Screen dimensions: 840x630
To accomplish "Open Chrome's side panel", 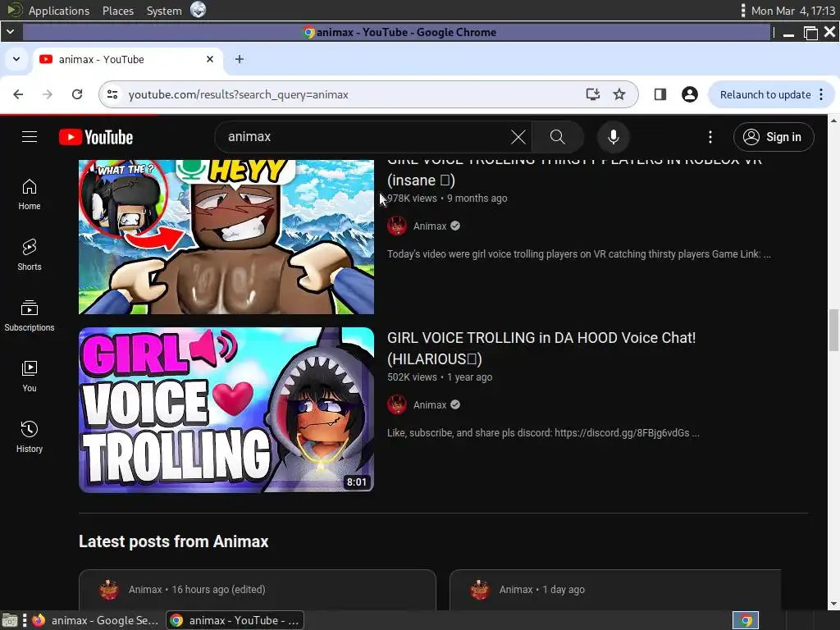I will (660, 94).
